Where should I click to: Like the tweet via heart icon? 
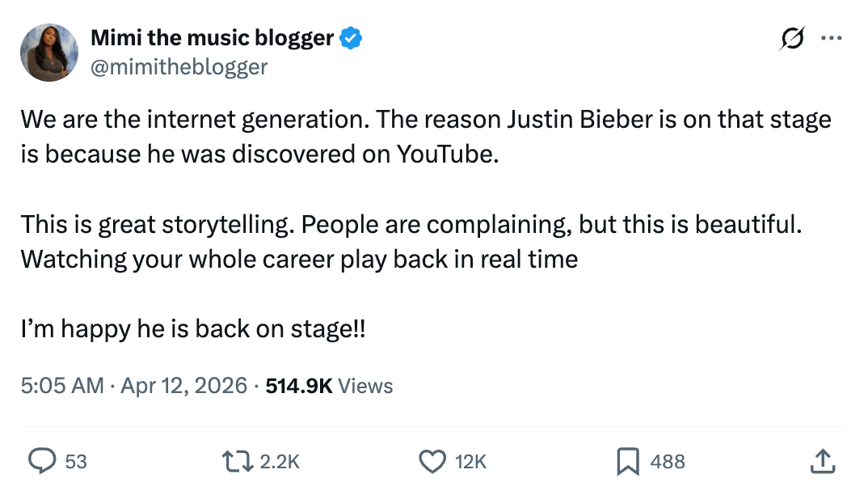coord(433,461)
